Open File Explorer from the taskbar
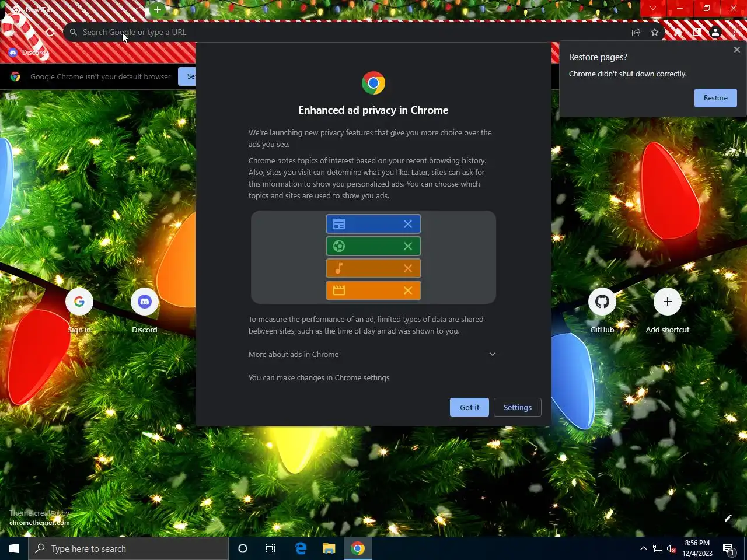Image resolution: width=747 pixels, height=560 pixels. coord(329,548)
